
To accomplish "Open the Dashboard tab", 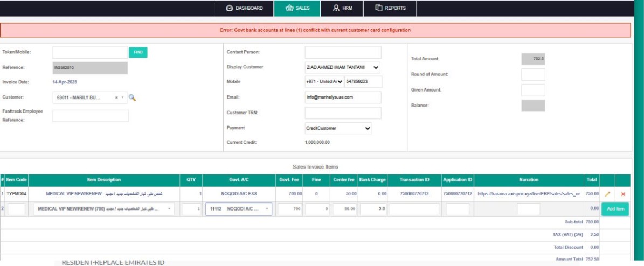I will 245,8.
